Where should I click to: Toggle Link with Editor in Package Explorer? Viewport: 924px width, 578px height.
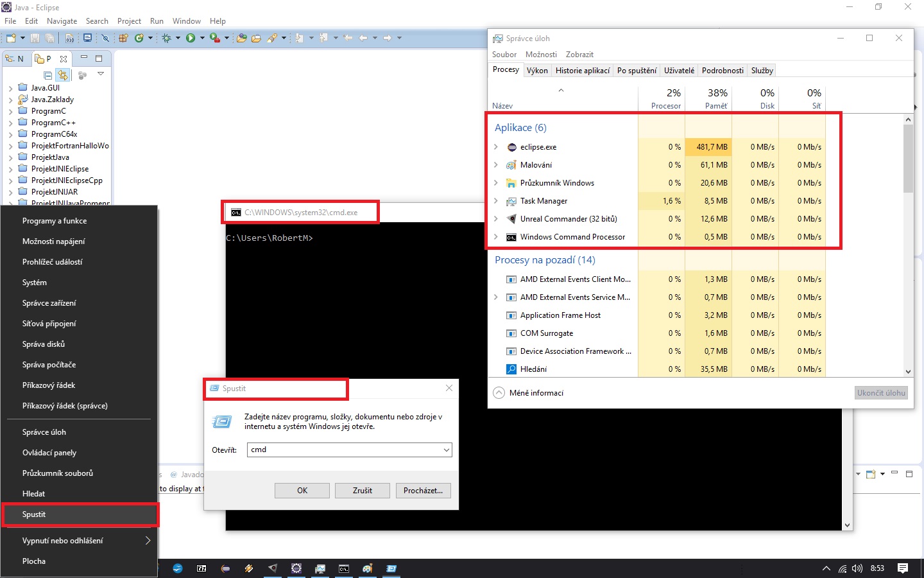point(63,75)
